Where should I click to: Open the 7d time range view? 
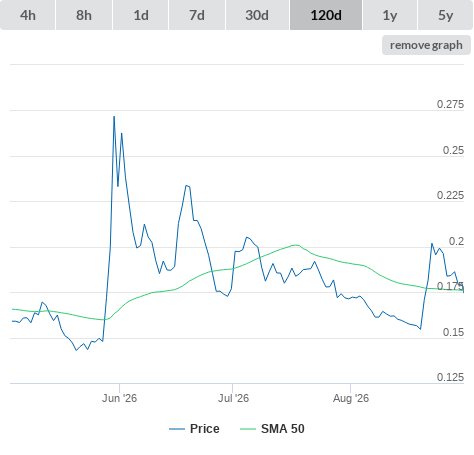[x=197, y=15]
